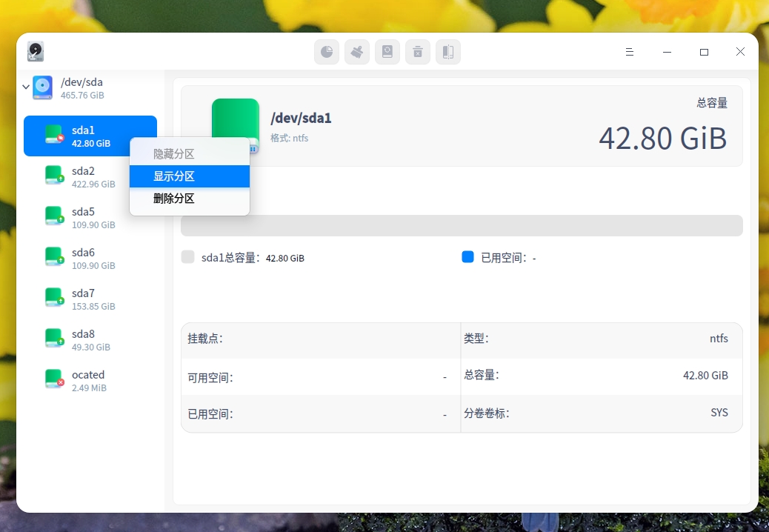Click the sda2 drive icon
Image resolution: width=769 pixels, height=532 pixels.
pos(54,175)
